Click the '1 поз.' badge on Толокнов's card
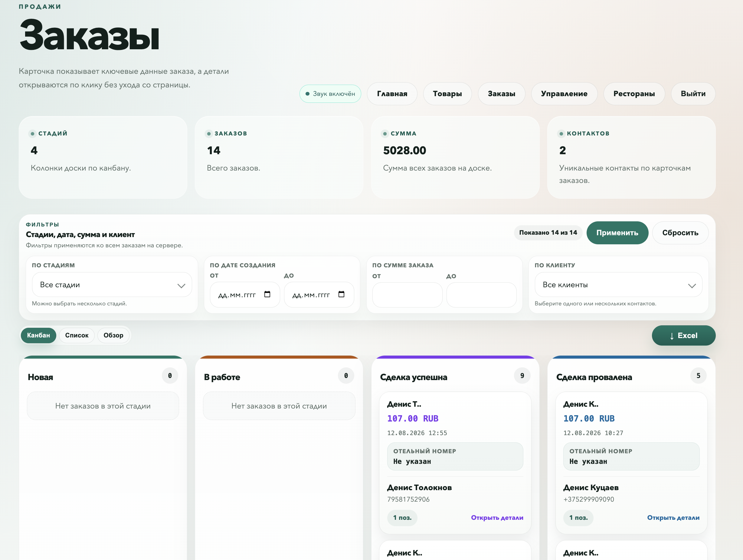The height and width of the screenshot is (560, 743). pos(402,517)
